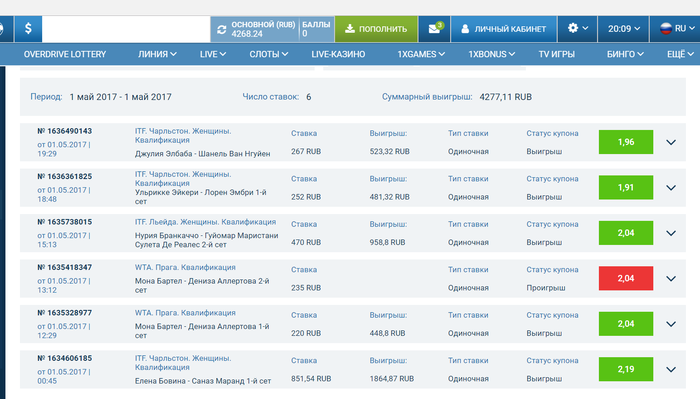Select the winnings value 1864,87 RUB
This screenshot has width=700, height=399.
[x=392, y=378]
